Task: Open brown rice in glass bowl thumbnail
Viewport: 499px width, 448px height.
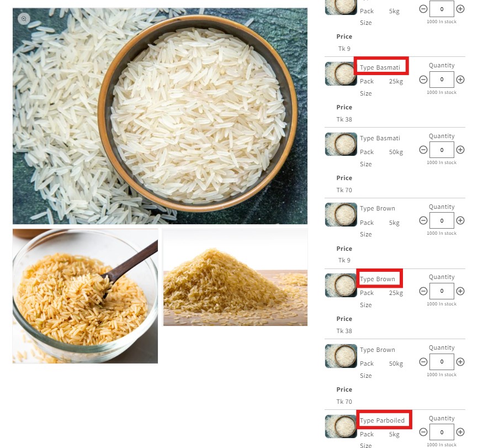Action: [86, 296]
